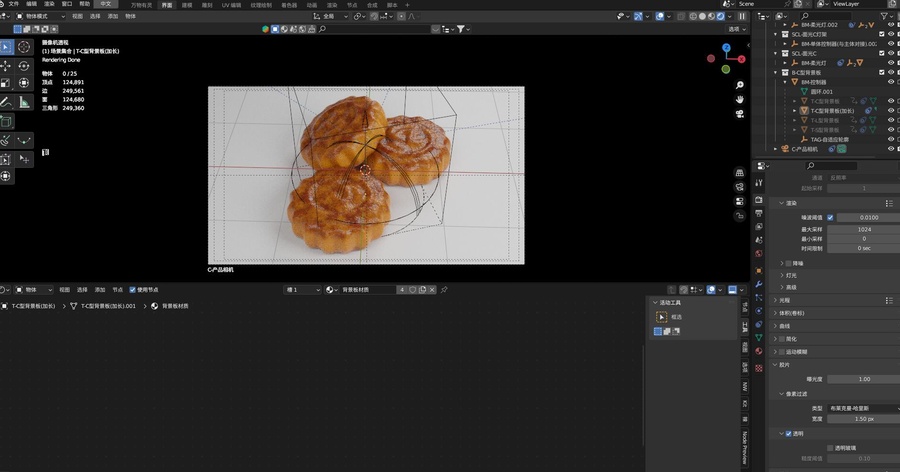Click the pause render preview button

(742, 17)
